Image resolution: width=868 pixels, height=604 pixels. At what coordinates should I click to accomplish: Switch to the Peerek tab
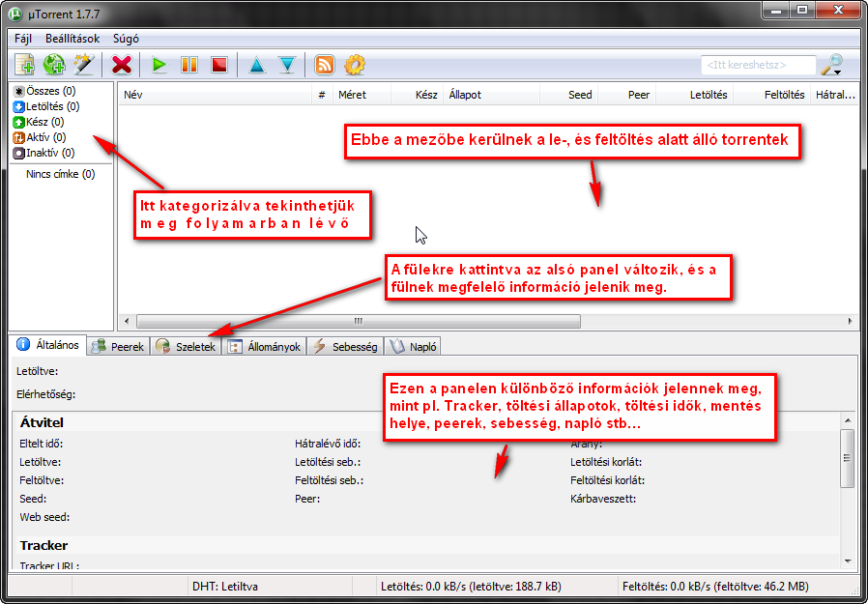point(118,346)
